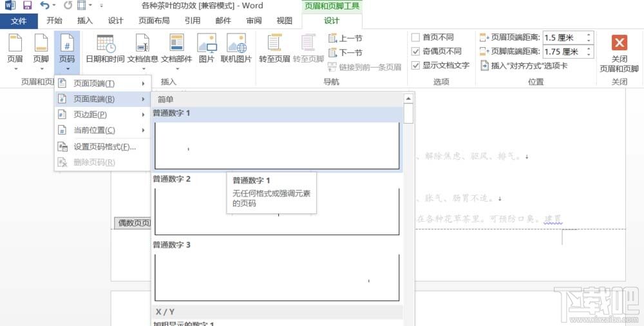The image size is (644, 326).
Task: Open 设置页码格式(F)... dialog
Action: click(102, 147)
